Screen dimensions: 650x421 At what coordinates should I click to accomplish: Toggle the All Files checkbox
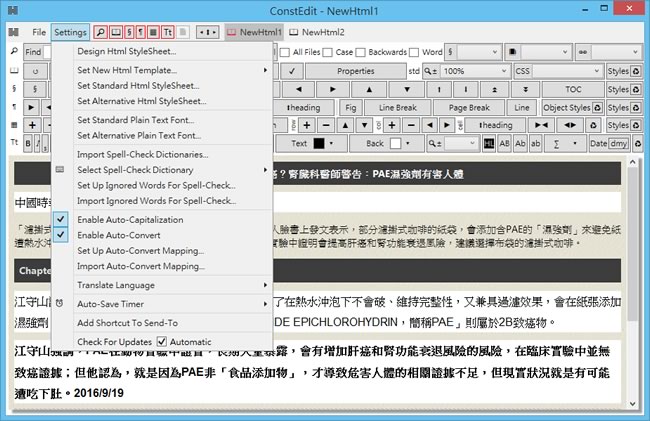[x=285, y=52]
